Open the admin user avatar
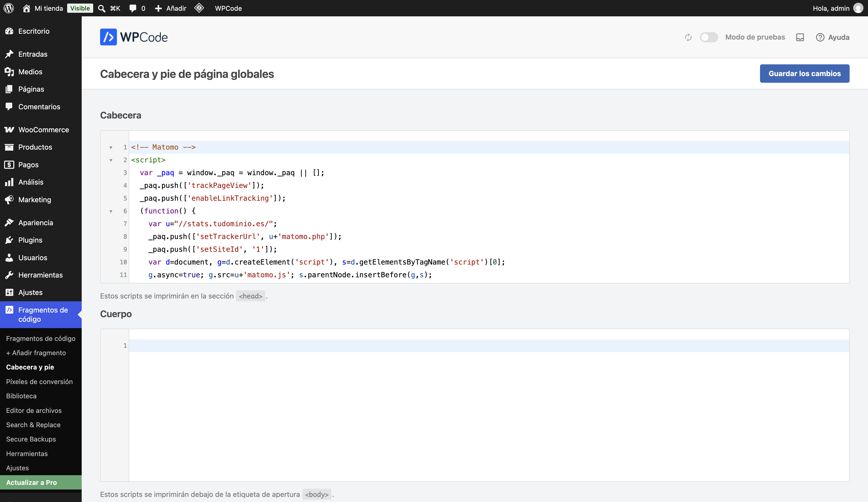 click(x=858, y=8)
